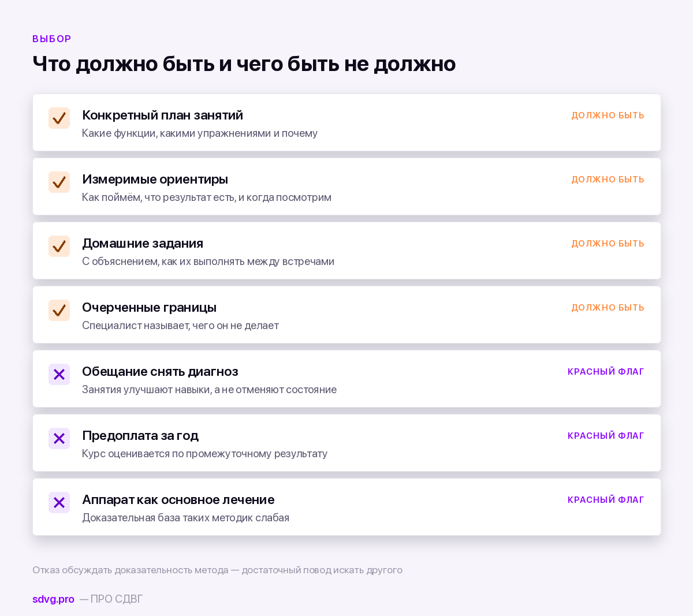Click КРАСНЫЙ ФЛАГ tag on Предоплата за год card
The image size is (693, 616).
[x=606, y=436]
